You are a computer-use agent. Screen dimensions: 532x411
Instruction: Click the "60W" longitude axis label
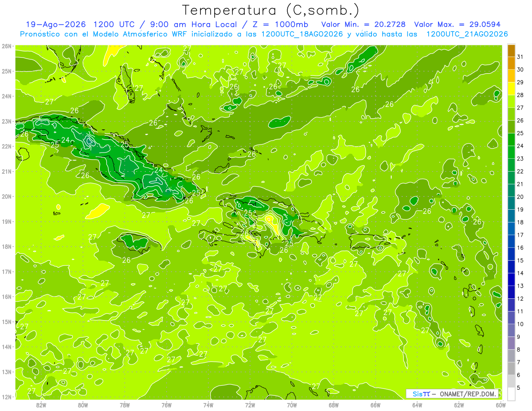pyautogui.click(x=501, y=405)
